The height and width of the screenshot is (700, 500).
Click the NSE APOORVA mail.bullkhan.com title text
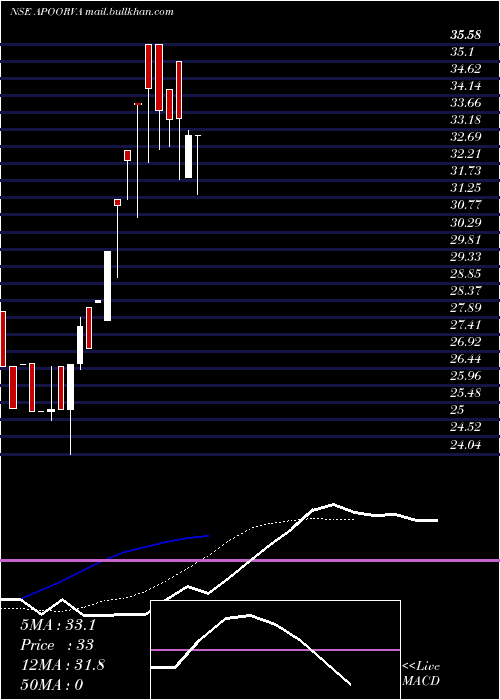click(x=92, y=12)
